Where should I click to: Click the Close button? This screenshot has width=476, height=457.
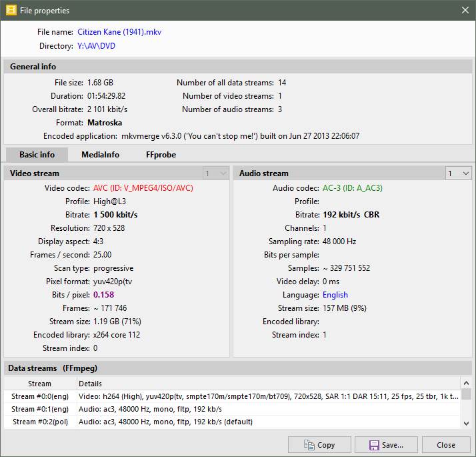coord(446,445)
